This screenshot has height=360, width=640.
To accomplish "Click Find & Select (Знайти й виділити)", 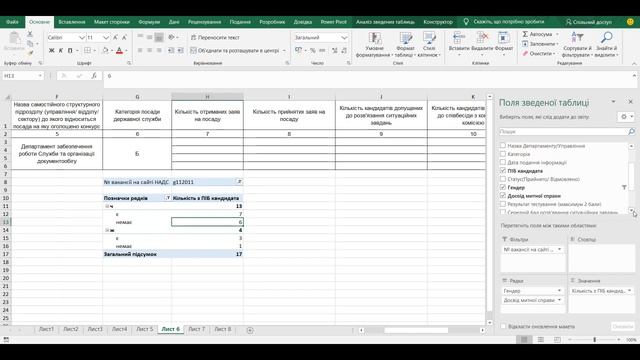I will (607, 44).
